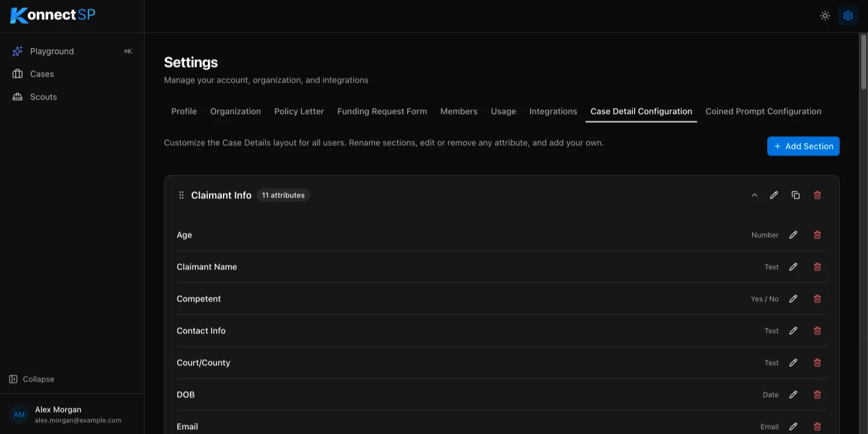The height and width of the screenshot is (434, 868).
Task: Go to the Members tab
Action: (x=459, y=112)
